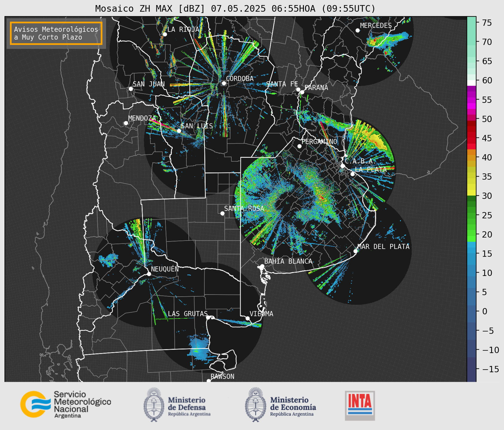The width and height of the screenshot is (504, 430).
Task: Click the red radar cell southwest of La Plata
Action: [321, 197]
